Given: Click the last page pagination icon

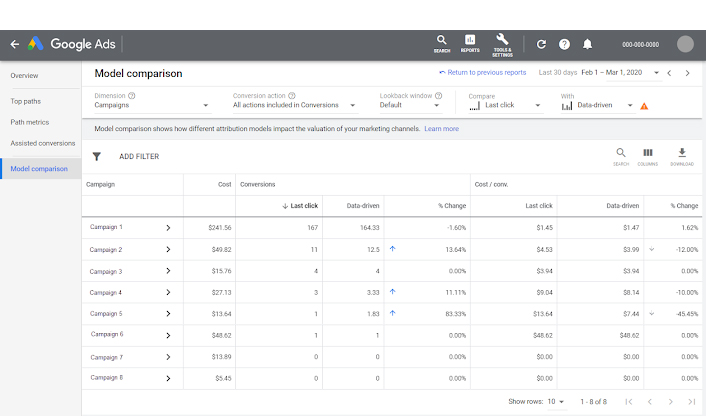Looking at the screenshot, I should point(692,402).
